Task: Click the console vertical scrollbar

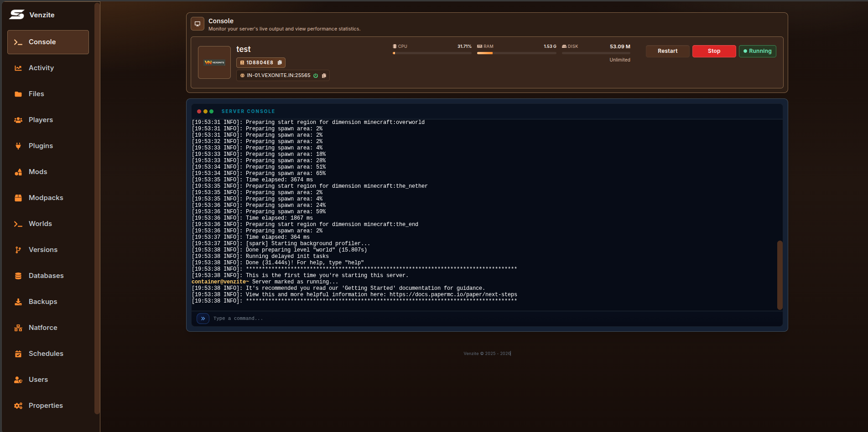Action: 780,275
